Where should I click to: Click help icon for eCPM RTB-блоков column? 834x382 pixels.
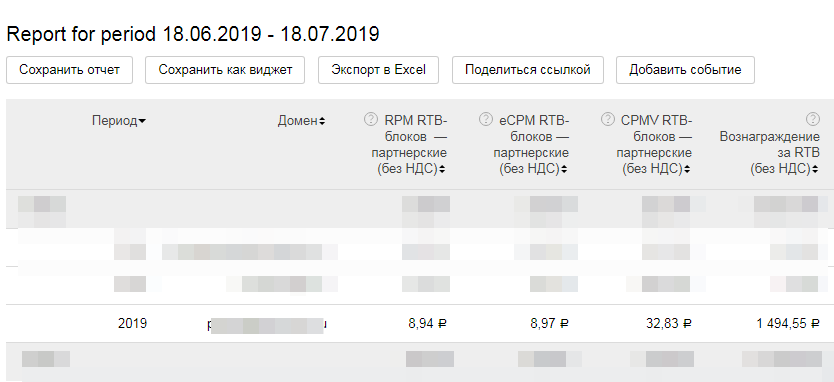click(x=486, y=119)
